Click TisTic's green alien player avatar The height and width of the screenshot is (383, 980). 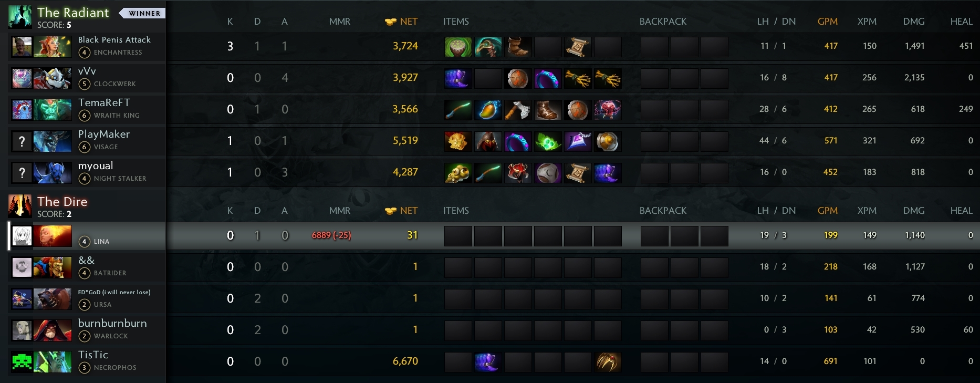pyautogui.click(x=22, y=362)
